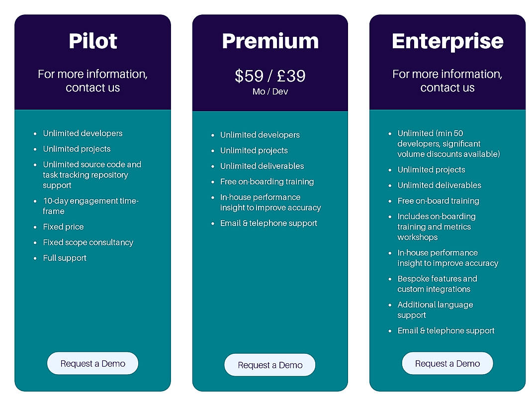
Task: Click 'contact us' text in Pilot column
Action: [92, 88]
